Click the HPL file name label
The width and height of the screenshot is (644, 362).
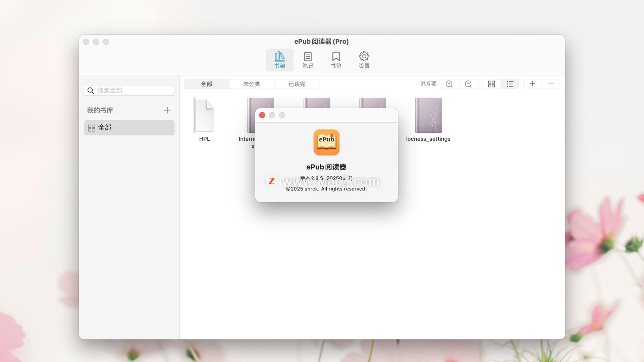pyautogui.click(x=205, y=139)
